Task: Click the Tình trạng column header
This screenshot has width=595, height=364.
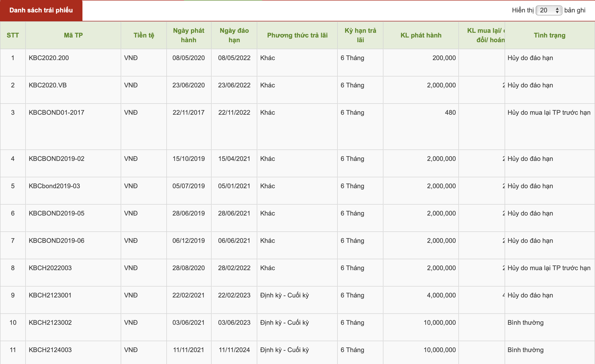Action: click(550, 35)
